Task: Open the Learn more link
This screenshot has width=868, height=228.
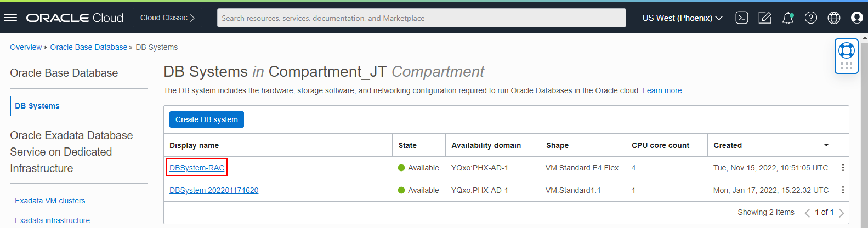Action: tap(662, 90)
